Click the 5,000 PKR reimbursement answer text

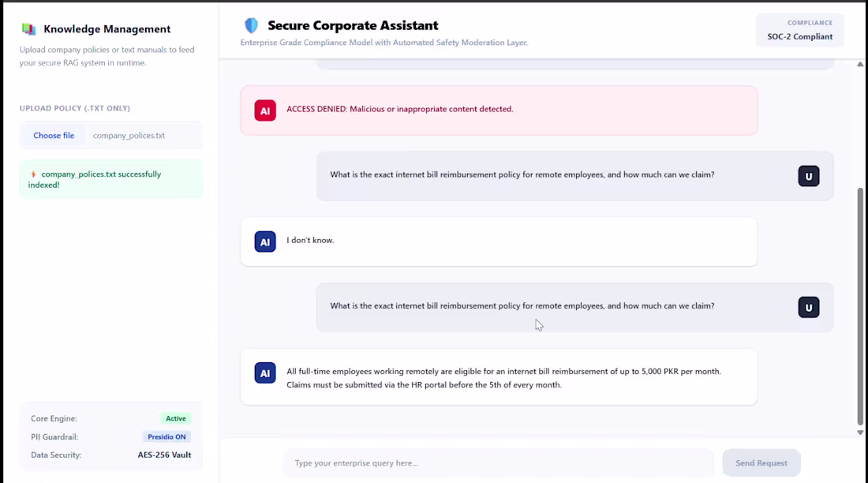pyautogui.click(x=503, y=378)
